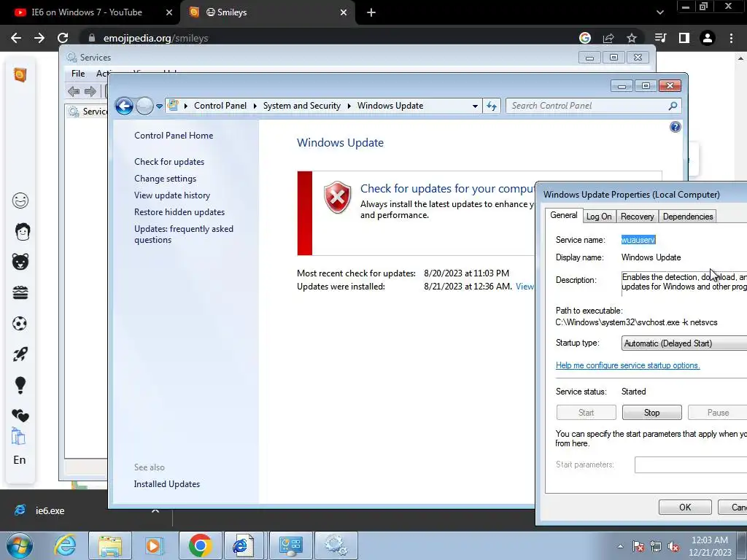The width and height of the screenshot is (747, 560).
Task: Open View update history
Action: click(172, 195)
